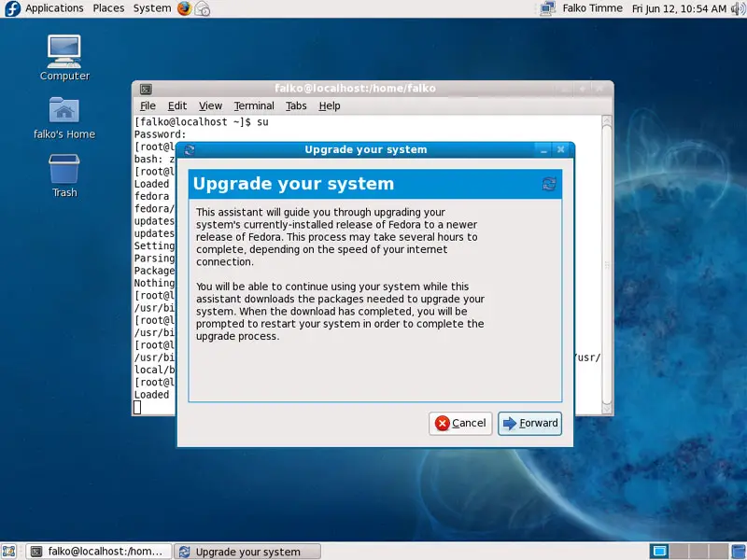Select the Upgrade your system taskbar button
Screen dimensions: 747x560
click(247, 552)
